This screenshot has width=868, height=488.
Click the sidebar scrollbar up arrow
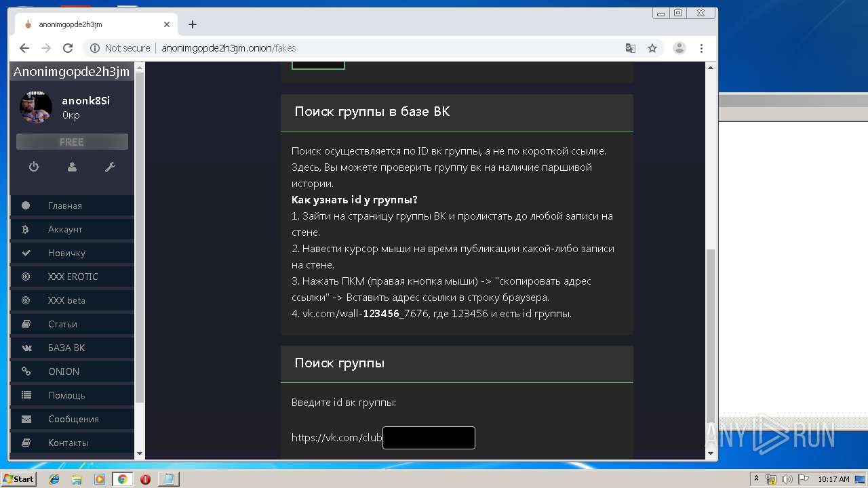[x=140, y=68]
